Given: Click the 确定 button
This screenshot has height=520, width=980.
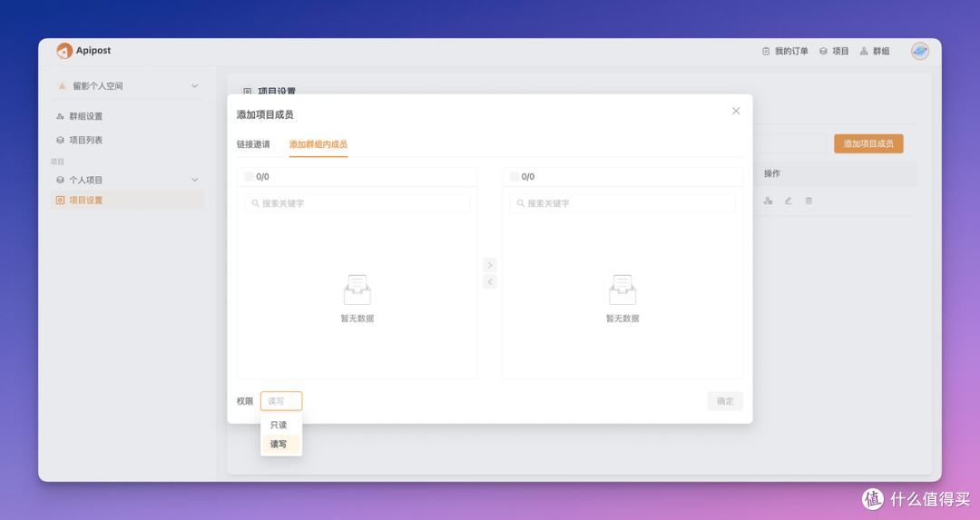Looking at the screenshot, I should pos(725,401).
